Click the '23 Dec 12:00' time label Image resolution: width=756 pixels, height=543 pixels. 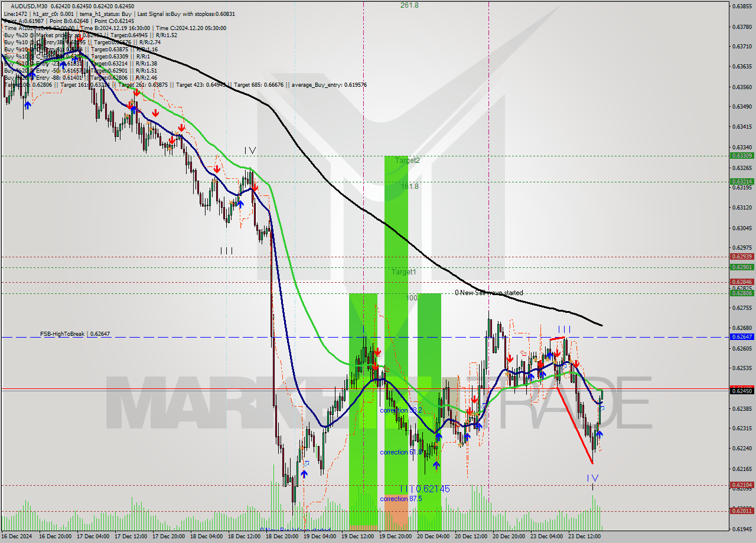click(585, 537)
